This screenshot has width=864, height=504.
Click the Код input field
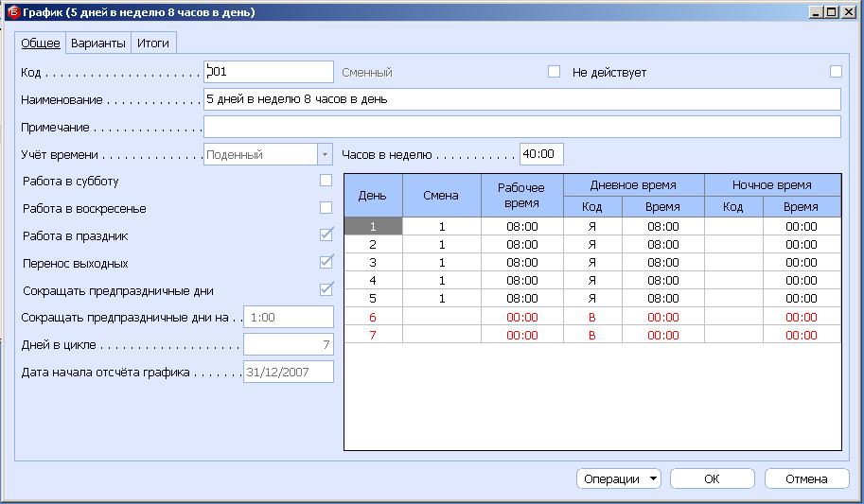point(269,72)
